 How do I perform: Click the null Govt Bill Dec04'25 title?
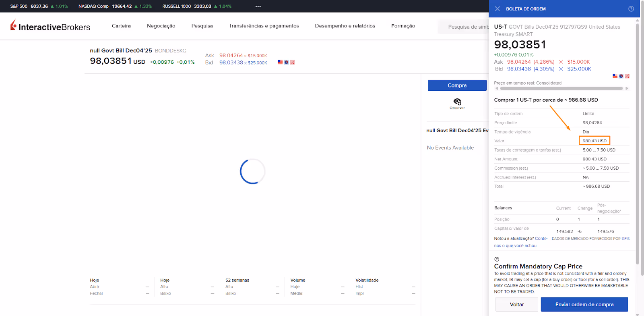pos(121,50)
